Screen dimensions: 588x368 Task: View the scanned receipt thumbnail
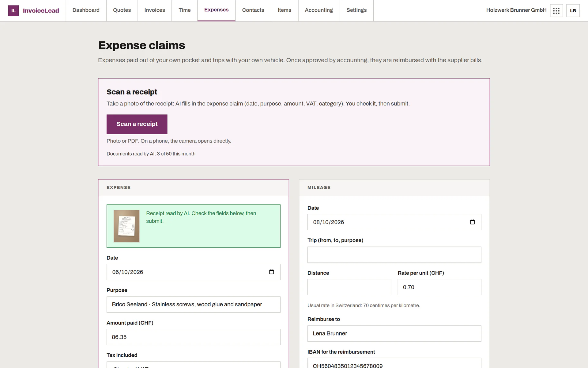(126, 226)
